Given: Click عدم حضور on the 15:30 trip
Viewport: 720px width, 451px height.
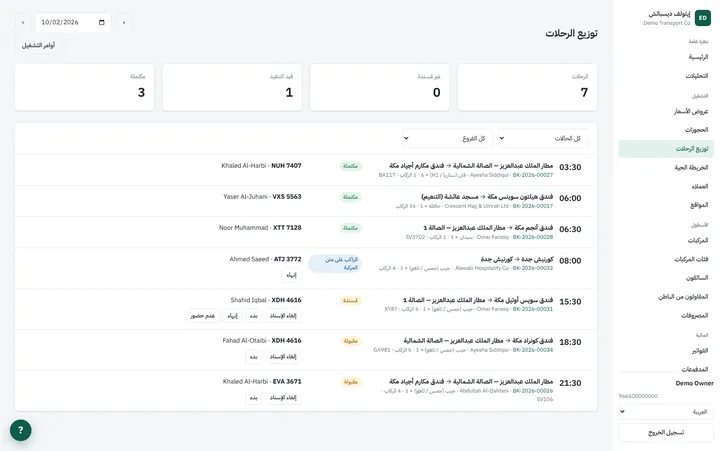Looking at the screenshot, I should coord(202,316).
